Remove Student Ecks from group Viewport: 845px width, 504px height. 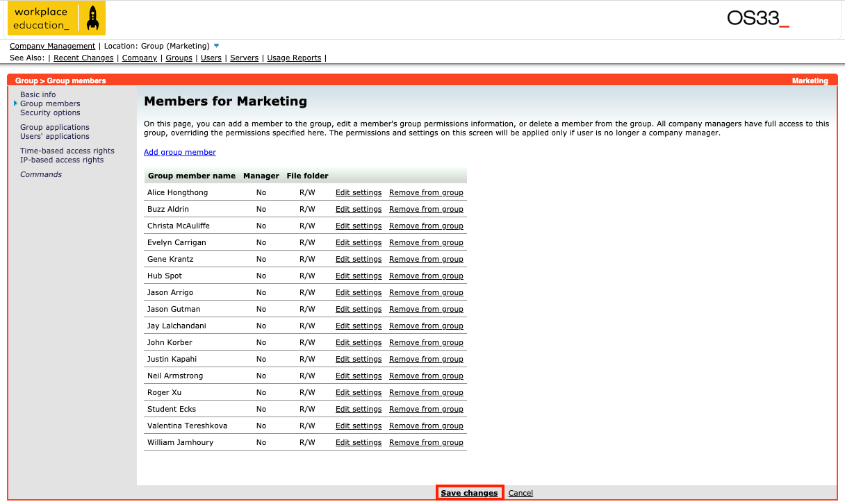426,409
